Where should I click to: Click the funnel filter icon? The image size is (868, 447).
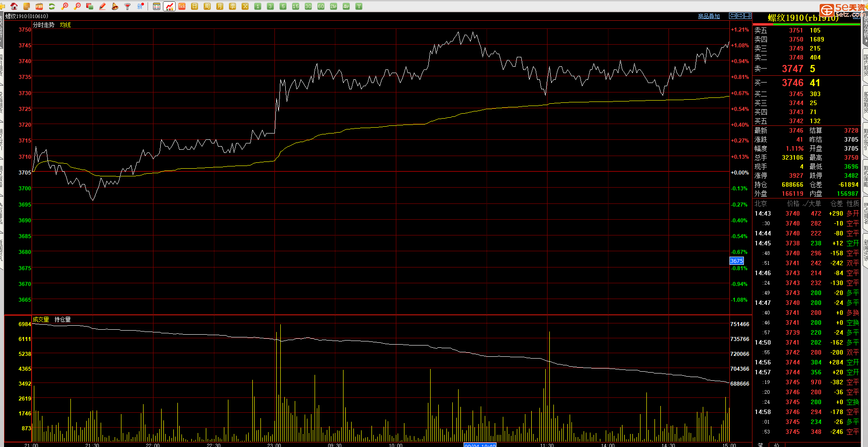pos(128,6)
